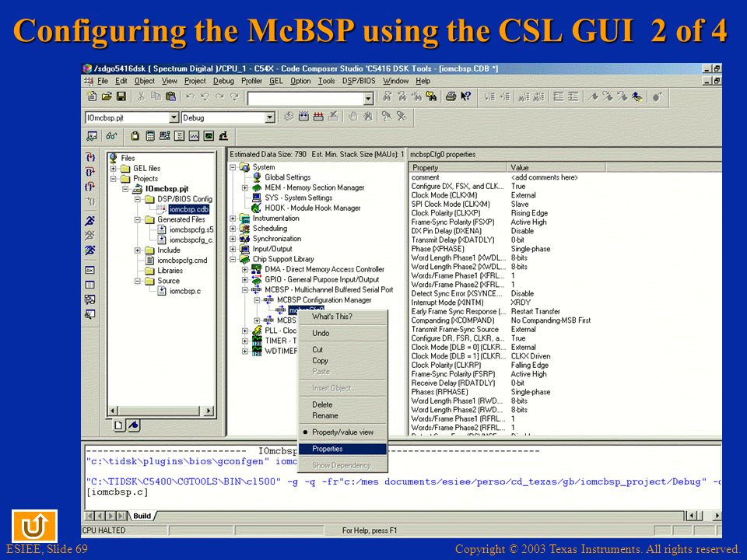Image resolution: width=747 pixels, height=560 pixels.
Task: Click the Synchronization node icon
Action: coord(245,239)
